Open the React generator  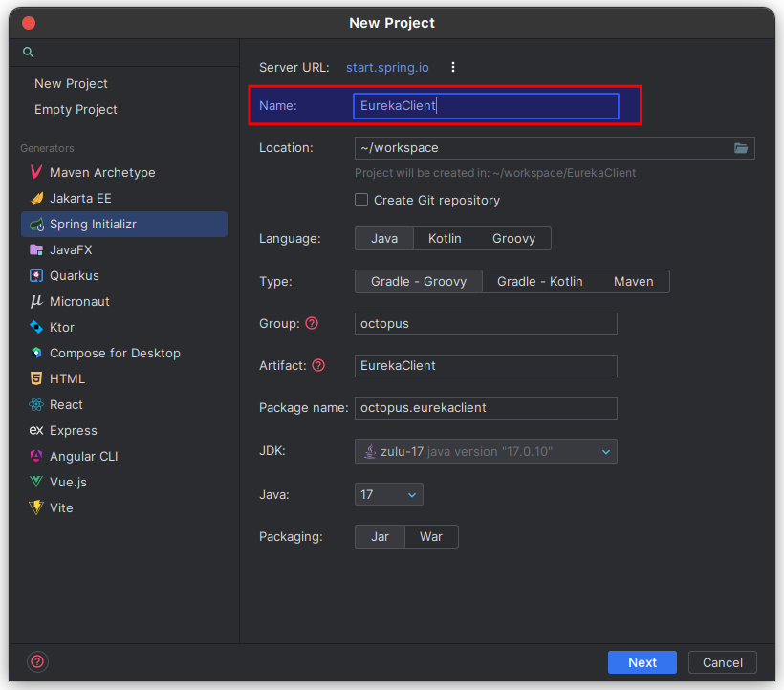point(70,404)
